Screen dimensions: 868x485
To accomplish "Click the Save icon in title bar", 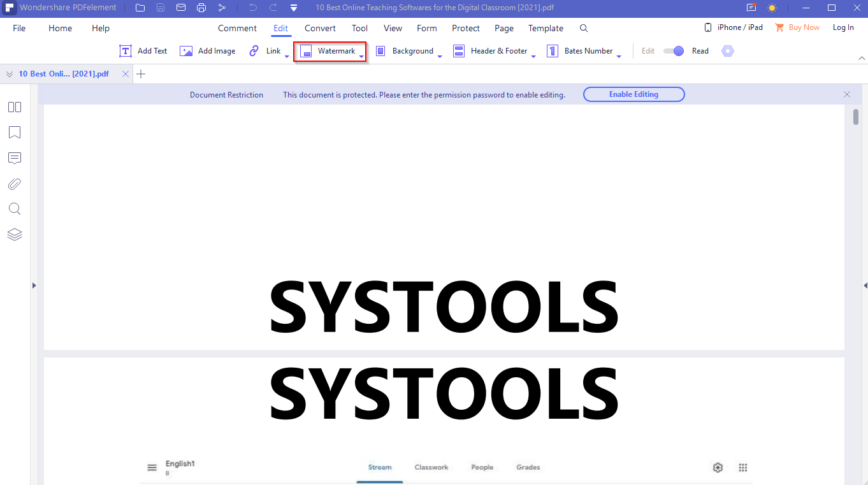I will [161, 8].
